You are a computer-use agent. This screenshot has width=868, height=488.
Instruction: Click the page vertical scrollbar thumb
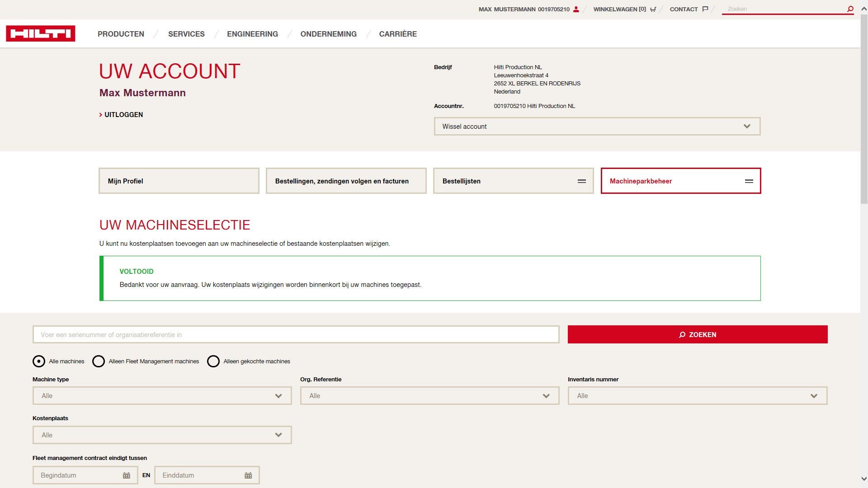coord(864,108)
